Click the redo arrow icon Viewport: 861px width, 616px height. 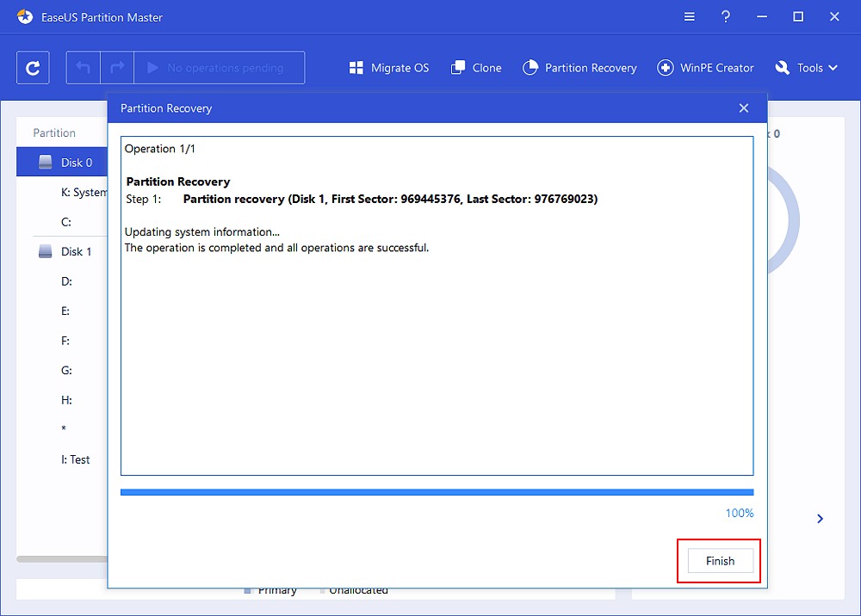(x=117, y=68)
